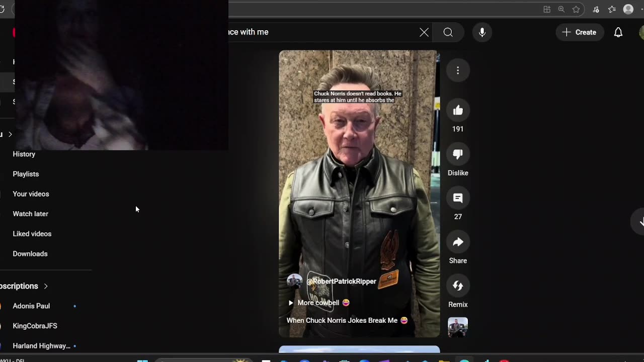Clear the YouTube search box with X
This screenshot has width=644, height=362.
[x=424, y=32]
